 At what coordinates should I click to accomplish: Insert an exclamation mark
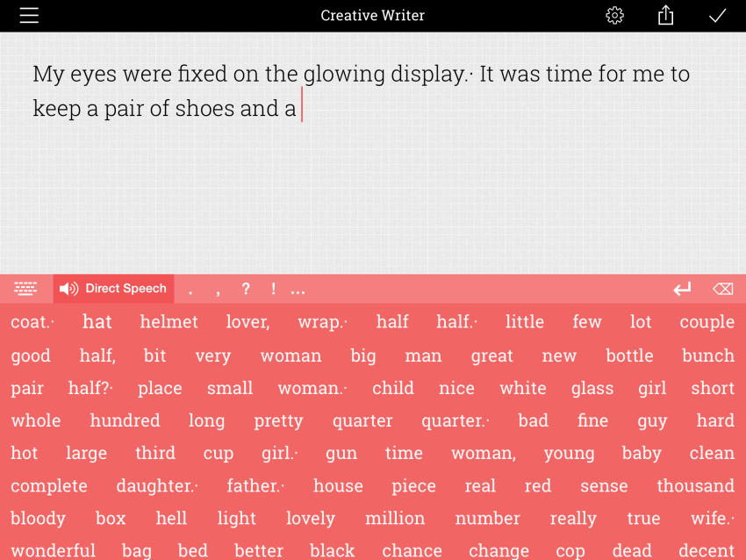[x=273, y=288]
